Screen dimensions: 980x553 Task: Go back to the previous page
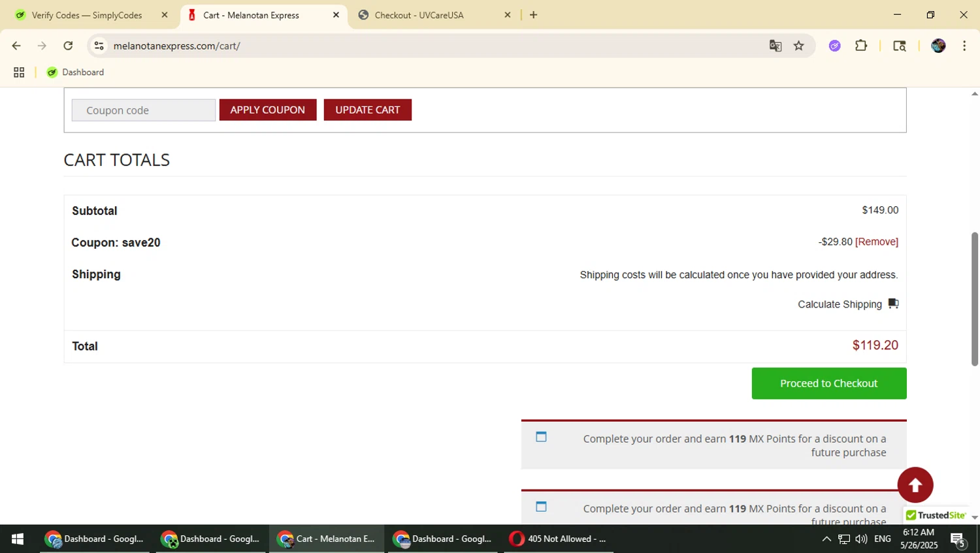tap(16, 46)
